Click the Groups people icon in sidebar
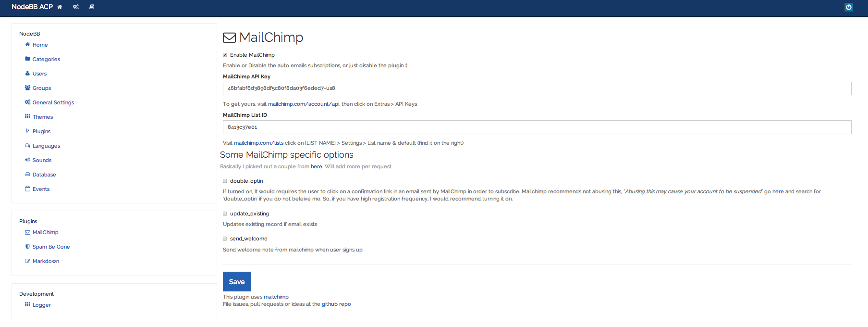Screen dimensions: 868x327 [28, 88]
